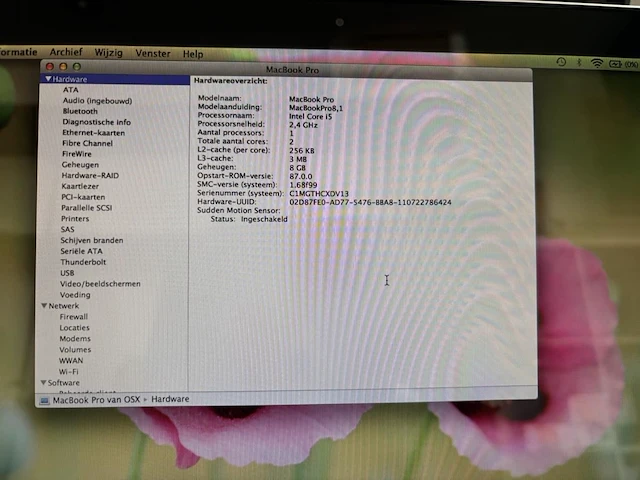Open the Wijzig menu
The width and height of the screenshot is (640, 480).
pyautogui.click(x=109, y=53)
